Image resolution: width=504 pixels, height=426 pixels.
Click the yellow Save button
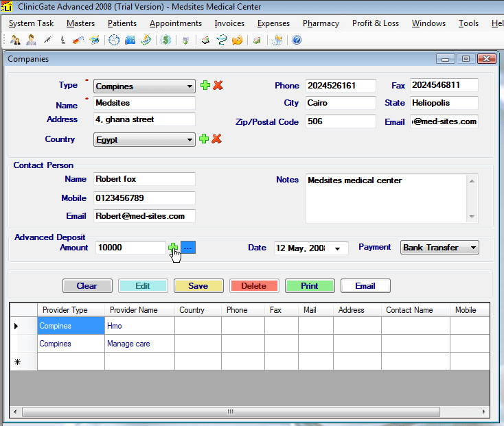[198, 285]
